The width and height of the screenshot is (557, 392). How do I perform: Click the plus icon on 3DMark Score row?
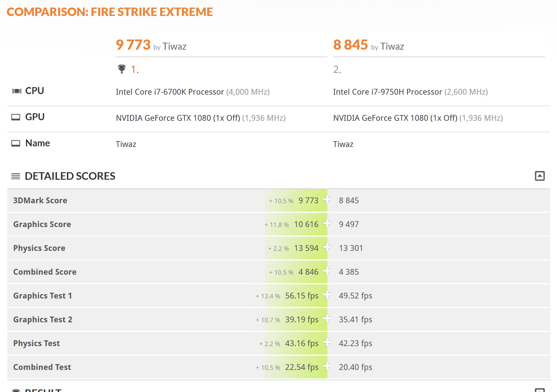click(x=327, y=199)
